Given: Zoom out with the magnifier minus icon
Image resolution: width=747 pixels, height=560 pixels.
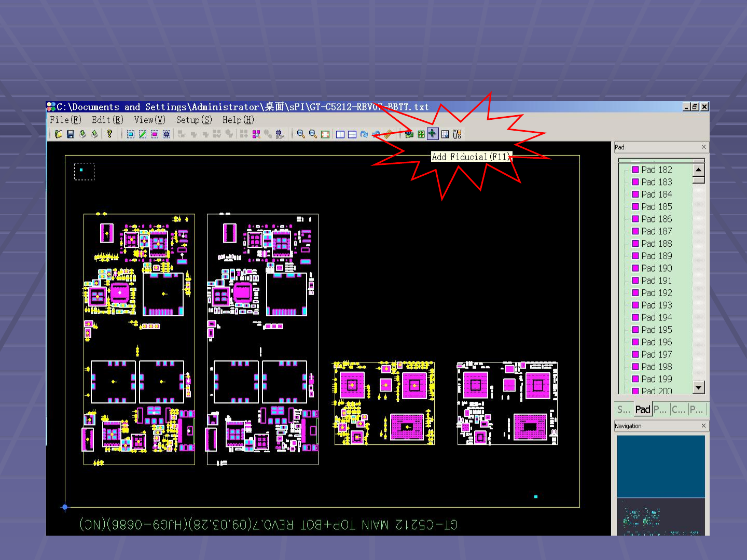Looking at the screenshot, I should pyautogui.click(x=313, y=134).
